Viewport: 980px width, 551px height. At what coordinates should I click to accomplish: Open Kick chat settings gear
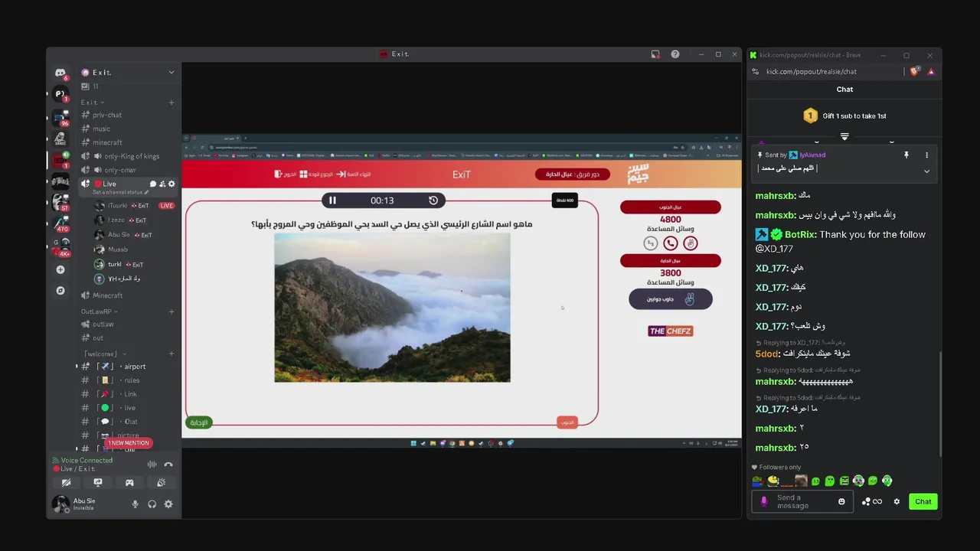(897, 502)
